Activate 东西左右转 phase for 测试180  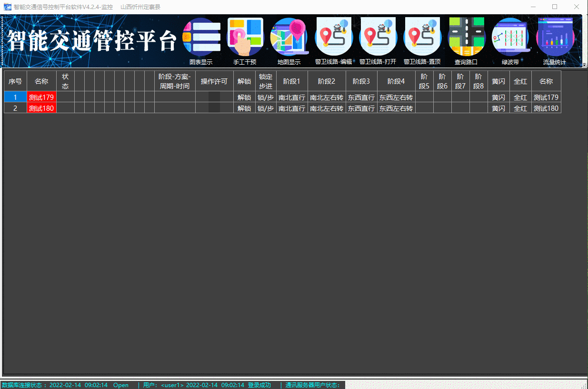pyautogui.click(x=396, y=108)
